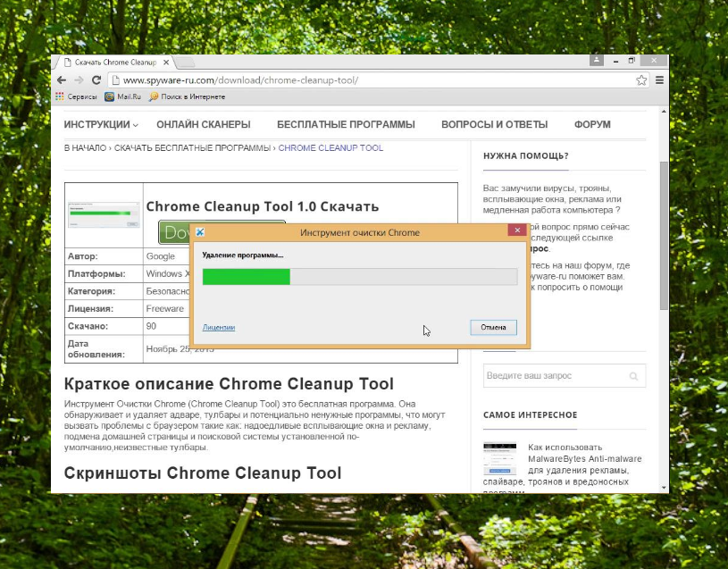Click the Категория: table label
Image resolution: width=728 pixels, height=569 pixels.
(x=91, y=291)
